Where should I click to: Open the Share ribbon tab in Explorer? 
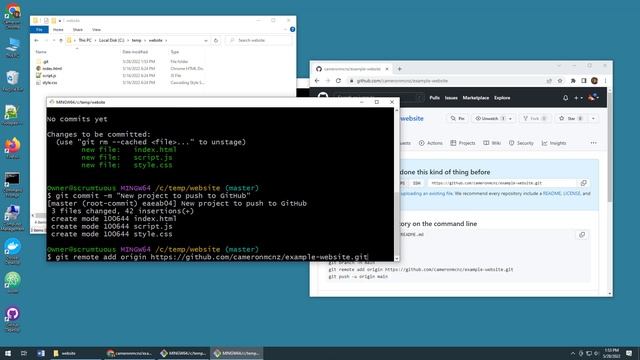pyautogui.click(x=78, y=30)
